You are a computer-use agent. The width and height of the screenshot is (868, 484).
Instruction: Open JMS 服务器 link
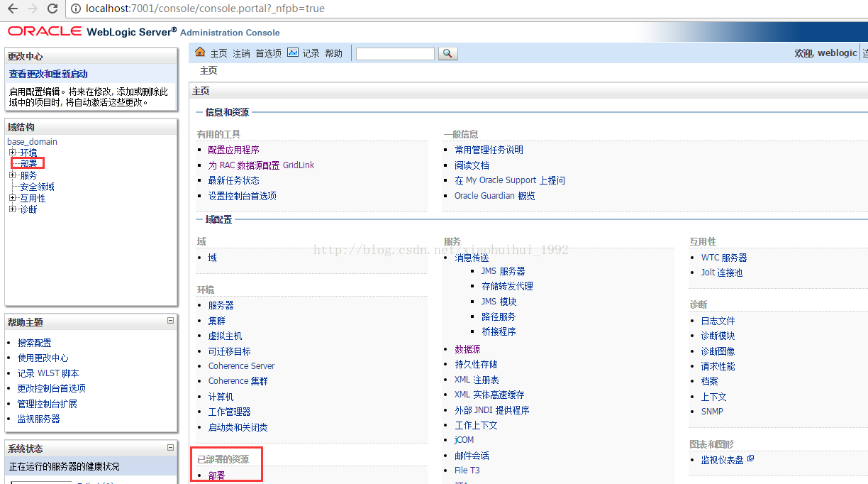[503, 271]
